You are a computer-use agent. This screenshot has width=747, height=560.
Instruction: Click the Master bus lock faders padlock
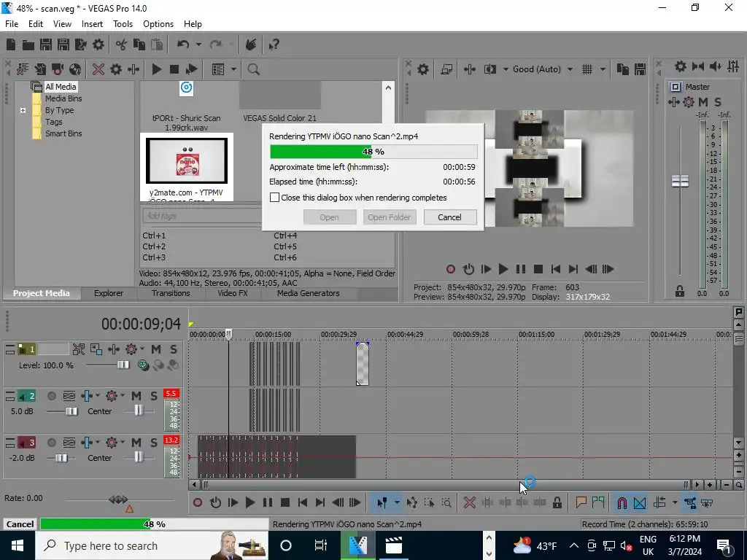(x=680, y=292)
